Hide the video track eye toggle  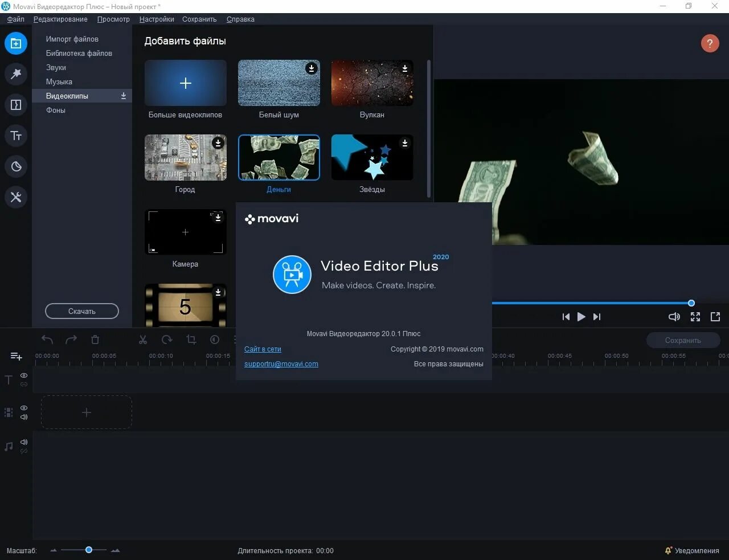pyautogui.click(x=24, y=408)
